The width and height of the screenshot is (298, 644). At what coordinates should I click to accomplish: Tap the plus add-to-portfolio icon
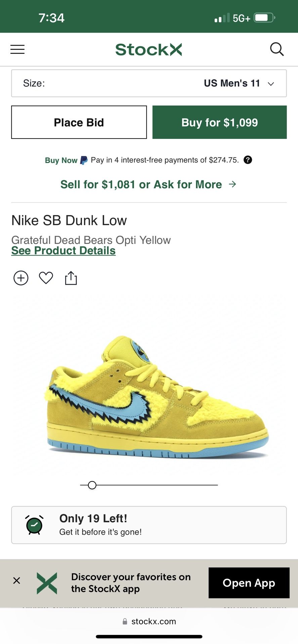coord(21,278)
